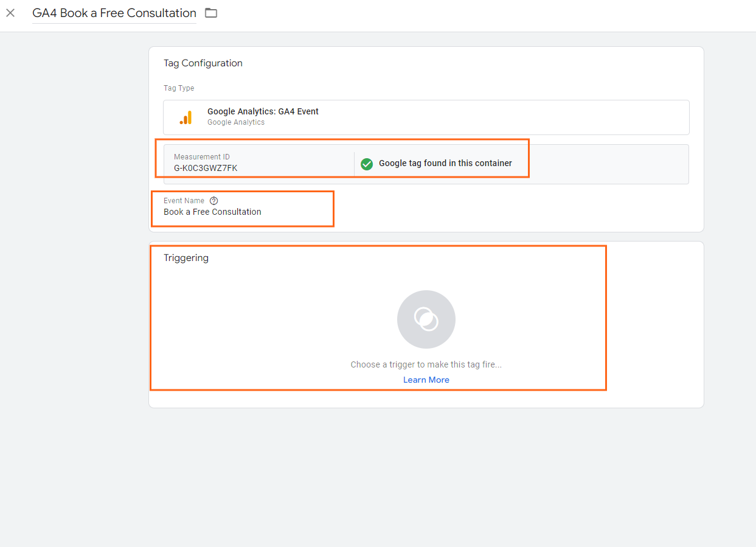The width and height of the screenshot is (756, 547).
Task: Click the Google Analytics subtitle under GA4 Event
Action: 236,122
